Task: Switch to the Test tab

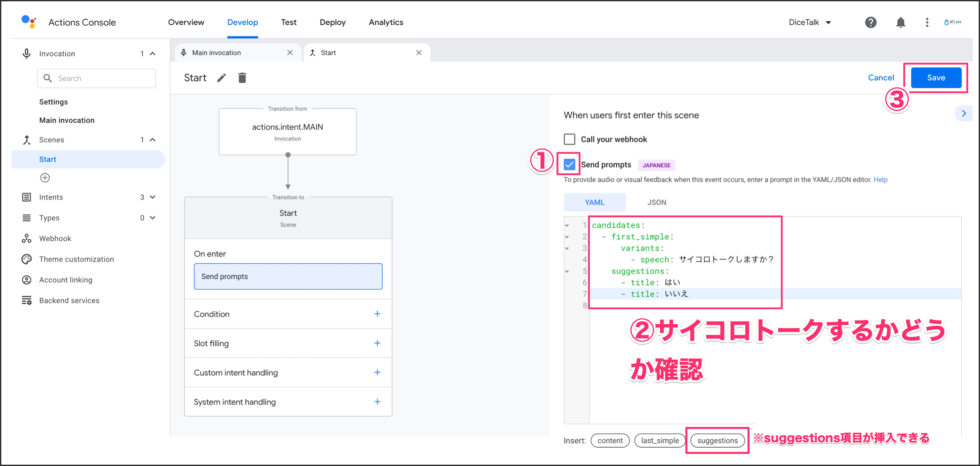Action: point(289,22)
